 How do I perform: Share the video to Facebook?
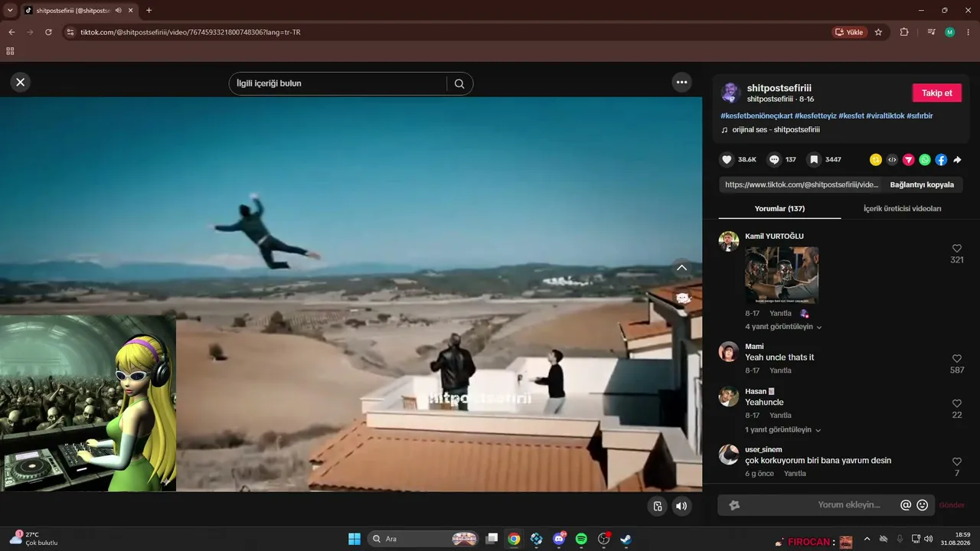[x=941, y=160]
